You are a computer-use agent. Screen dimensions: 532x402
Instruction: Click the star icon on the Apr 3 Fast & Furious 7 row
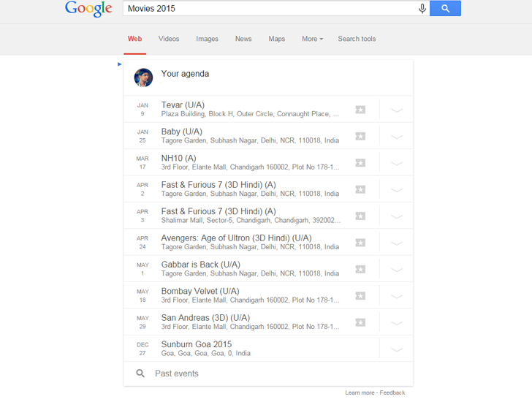pos(360,216)
